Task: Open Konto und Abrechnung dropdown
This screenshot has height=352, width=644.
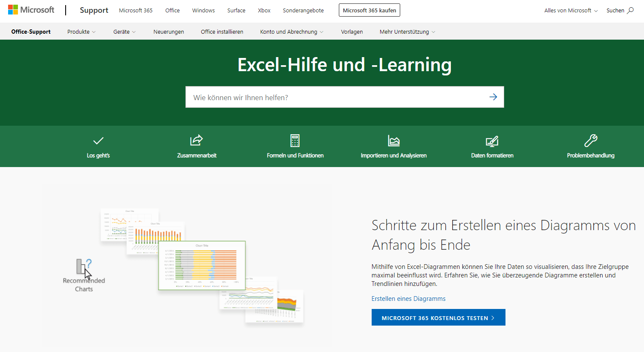Action: [292, 32]
